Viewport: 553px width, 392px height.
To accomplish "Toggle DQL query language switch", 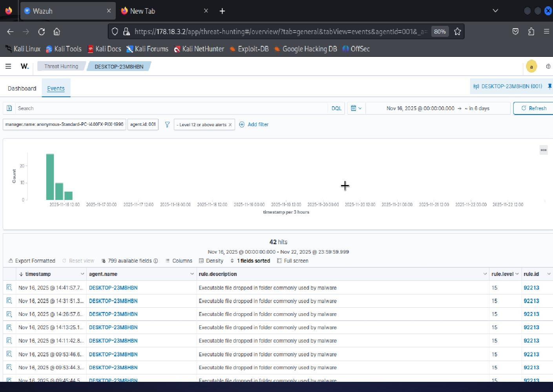I will point(336,108).
